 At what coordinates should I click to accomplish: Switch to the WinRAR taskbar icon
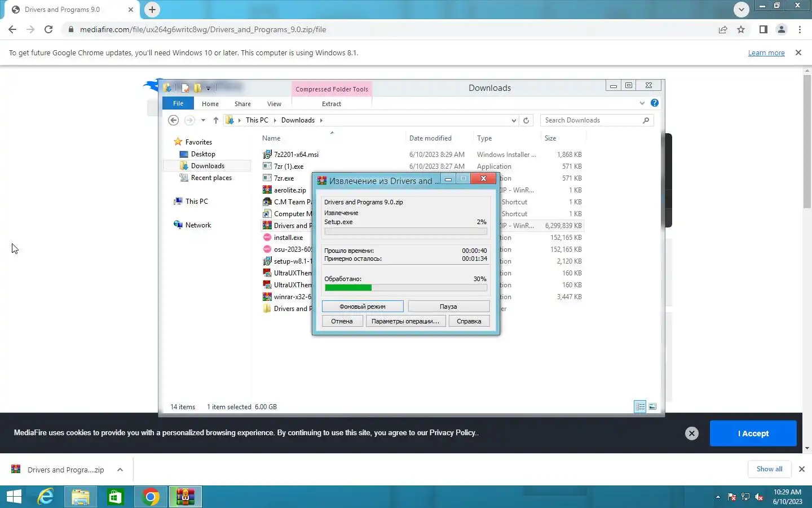click(x=186, y=497)
